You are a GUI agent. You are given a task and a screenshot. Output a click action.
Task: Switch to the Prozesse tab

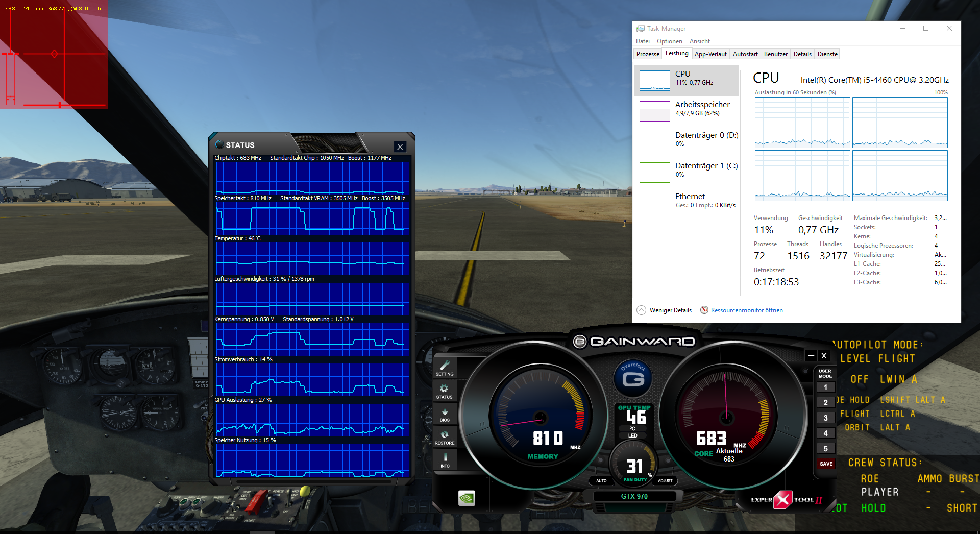point(648,54)
